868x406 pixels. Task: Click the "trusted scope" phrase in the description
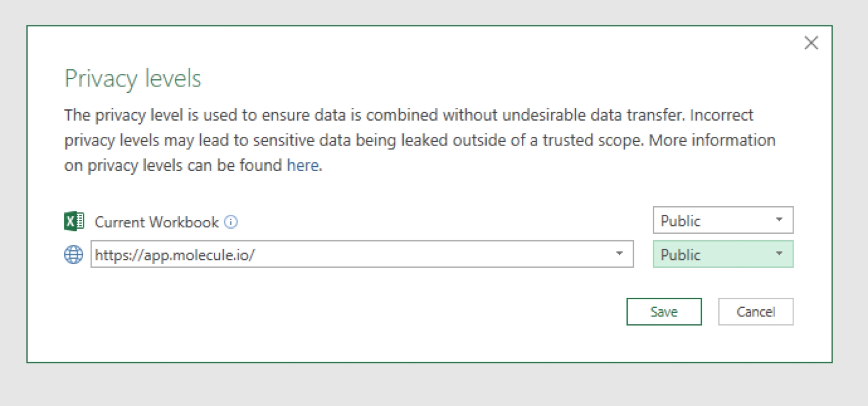tap(592, 140)
